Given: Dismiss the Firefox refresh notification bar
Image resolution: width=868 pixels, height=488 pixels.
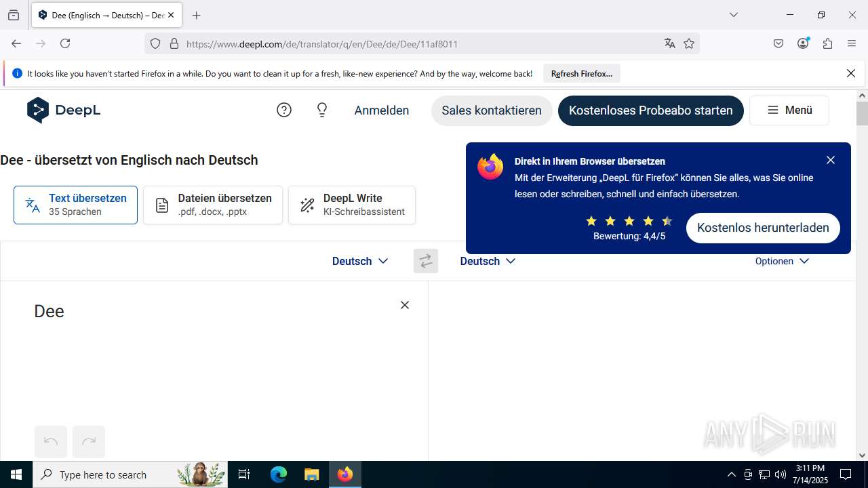Looking at the screenshot, I should (x=851, y=73).
